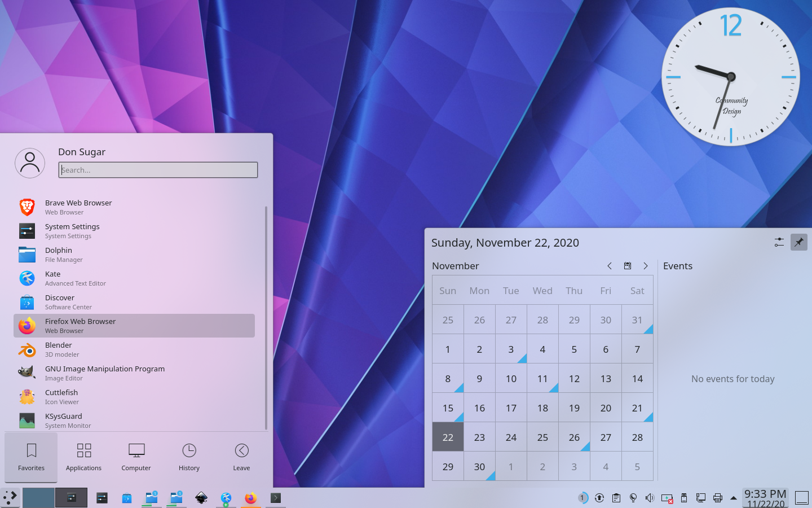Start Blender 3D modeler

coord(134,349)
